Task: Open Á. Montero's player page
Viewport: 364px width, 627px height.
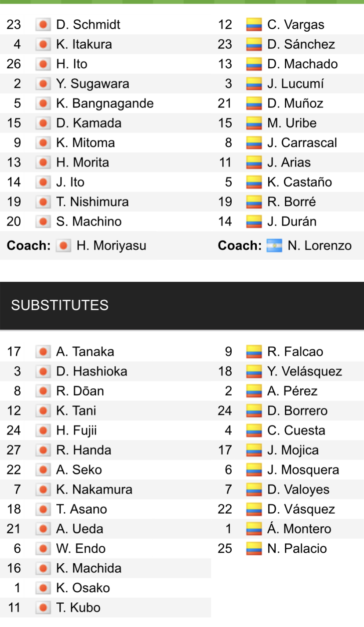Action: pos(299,529)
